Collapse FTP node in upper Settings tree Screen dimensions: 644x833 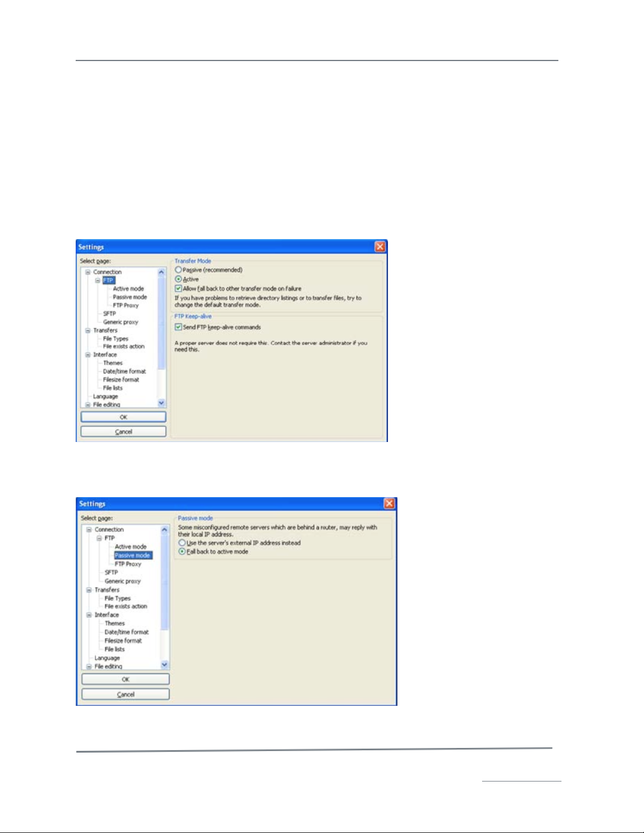(97, 280)
